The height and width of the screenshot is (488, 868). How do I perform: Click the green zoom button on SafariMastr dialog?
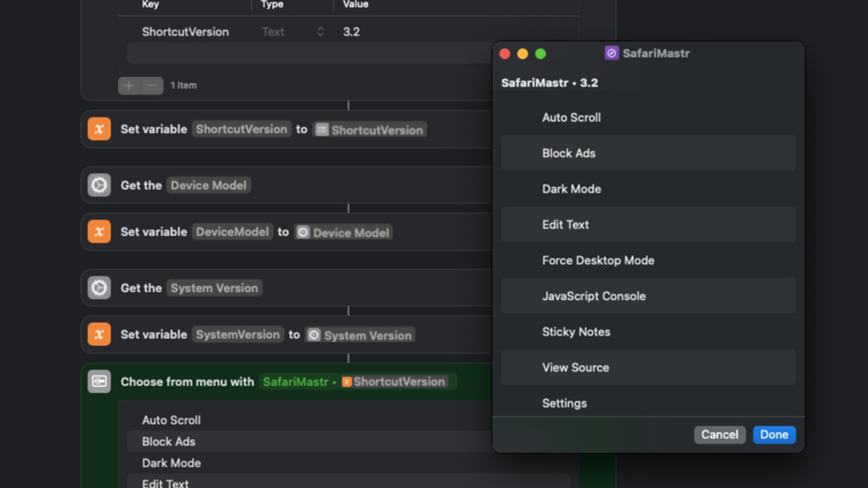point(541,53)
